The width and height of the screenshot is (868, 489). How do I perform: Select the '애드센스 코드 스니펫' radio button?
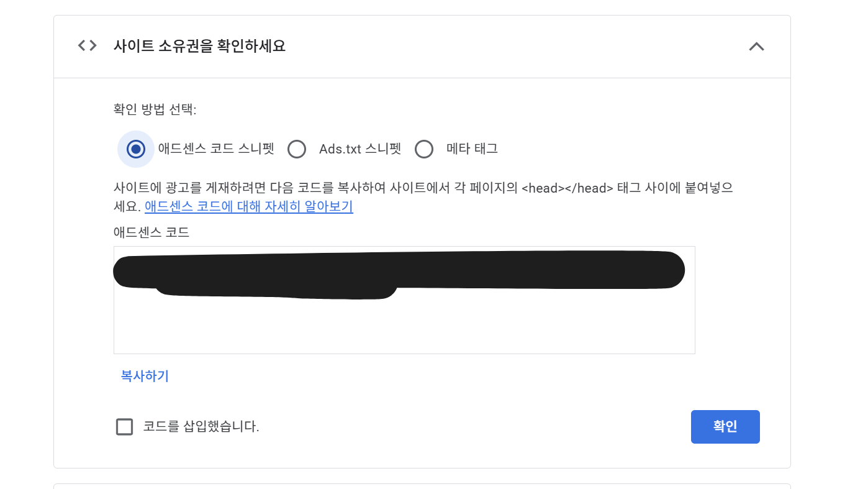(136, 149)
